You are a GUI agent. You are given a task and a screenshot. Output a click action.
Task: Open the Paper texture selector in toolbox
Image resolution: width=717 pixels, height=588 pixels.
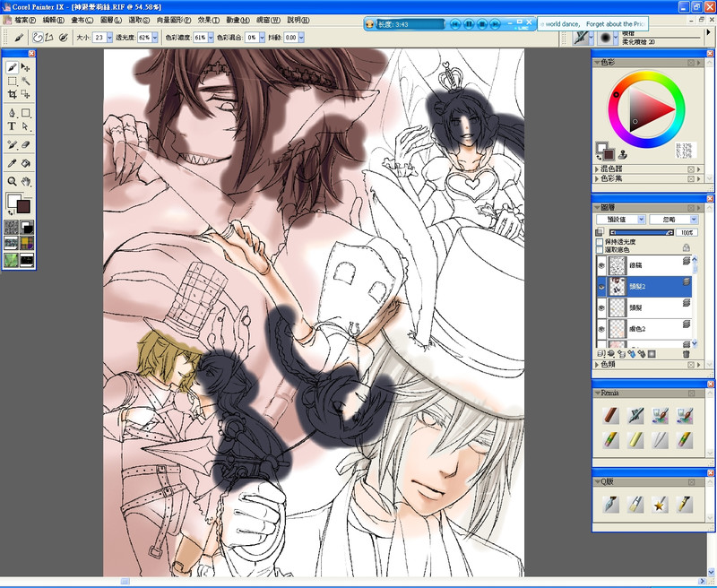click(x=12, y=228)
